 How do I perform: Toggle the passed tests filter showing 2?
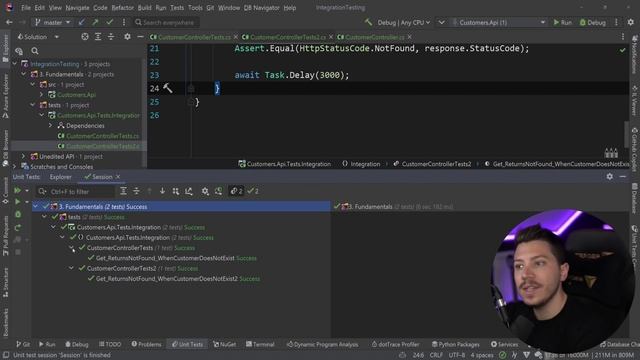(x=253, y=191)
